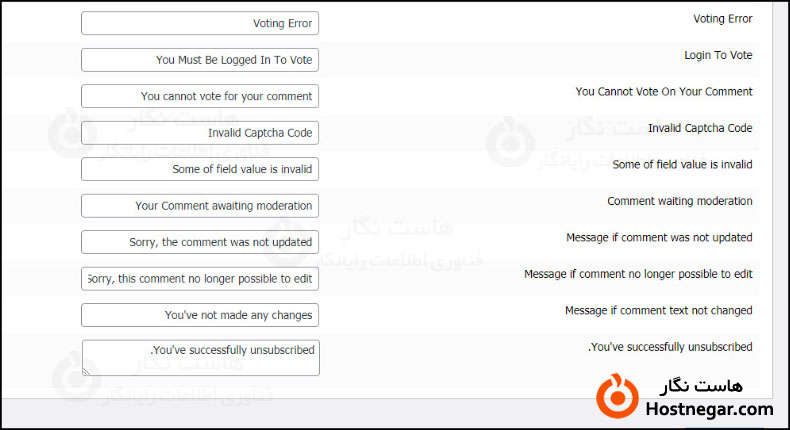The height and width of the screenshot is (430, 790).
Task: Click the "comment no longer possible to edit" input
Action: [x=200, y=279]
